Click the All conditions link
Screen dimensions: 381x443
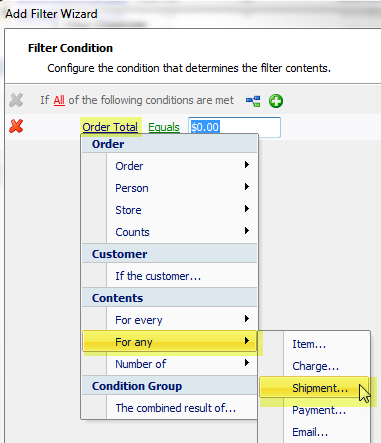tap(59, 100)
